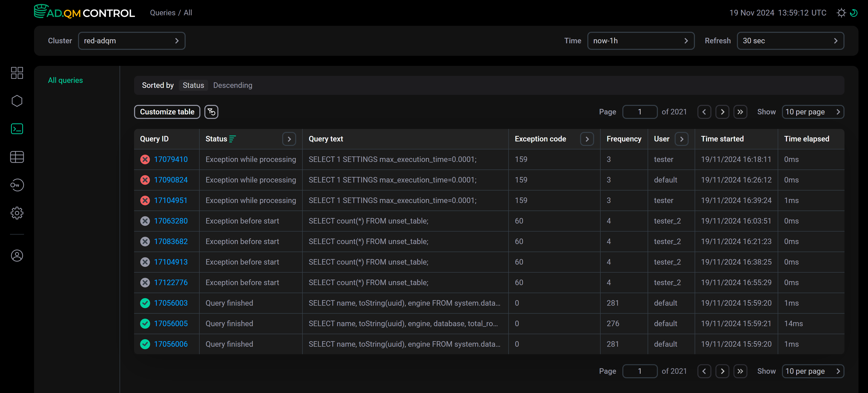Open query ID 17079410 link
868x393 pixels.
(x=171, y=159)
